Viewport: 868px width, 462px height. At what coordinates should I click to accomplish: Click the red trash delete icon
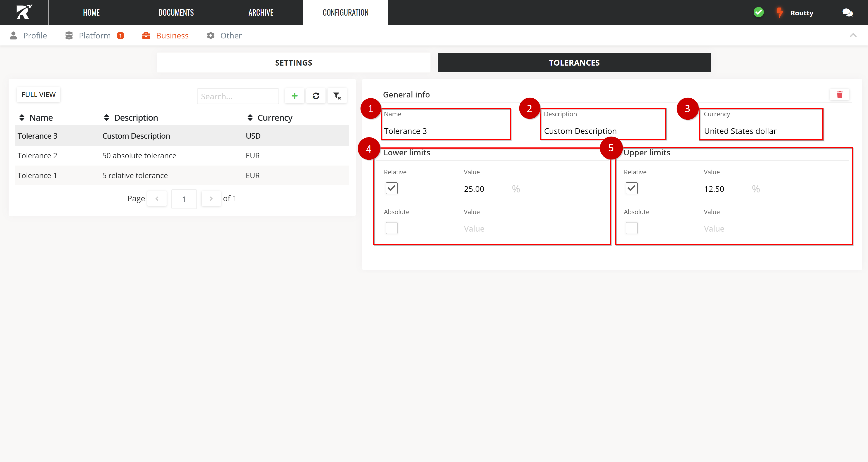[839, 95]
